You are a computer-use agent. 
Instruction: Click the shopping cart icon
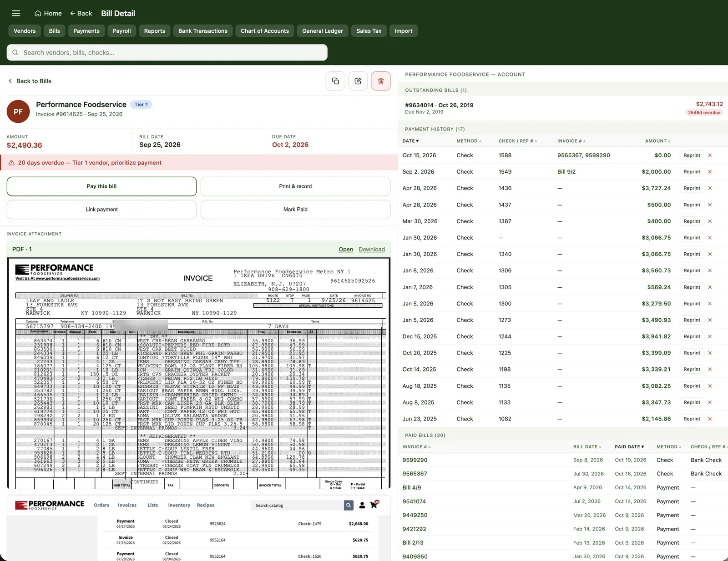pyautogui.click(x=374, y=505)
